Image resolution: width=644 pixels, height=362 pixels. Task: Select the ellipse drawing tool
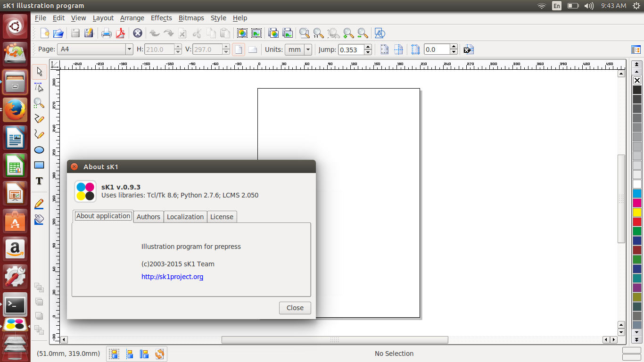tap(39, 150)
